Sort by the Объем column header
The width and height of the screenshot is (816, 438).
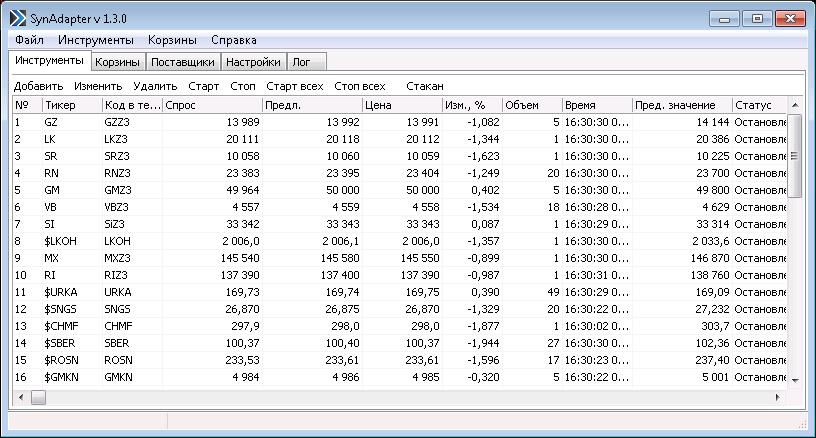(x=532, y=105)
